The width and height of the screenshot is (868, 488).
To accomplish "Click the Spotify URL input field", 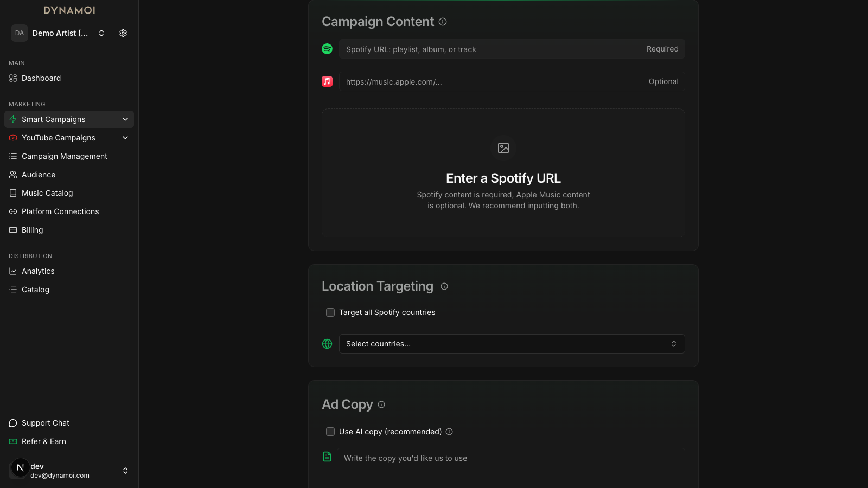I will tap(488, 49).
